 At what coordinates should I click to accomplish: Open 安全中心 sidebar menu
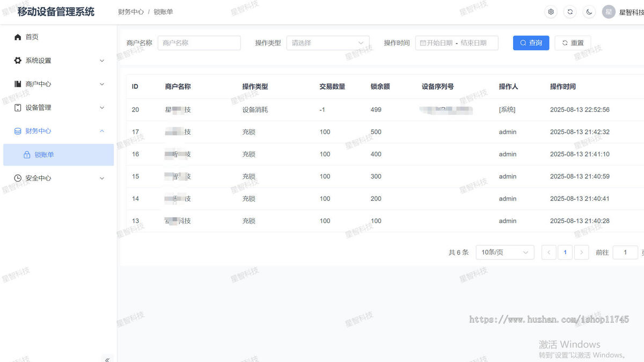click(x=58, y=178)
